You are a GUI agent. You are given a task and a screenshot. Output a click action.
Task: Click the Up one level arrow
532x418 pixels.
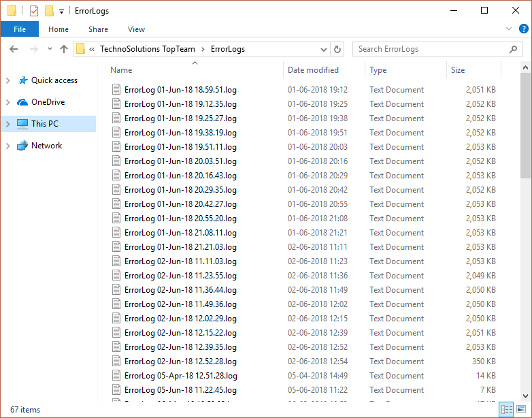pyautogui.click(x=64, y=49)
